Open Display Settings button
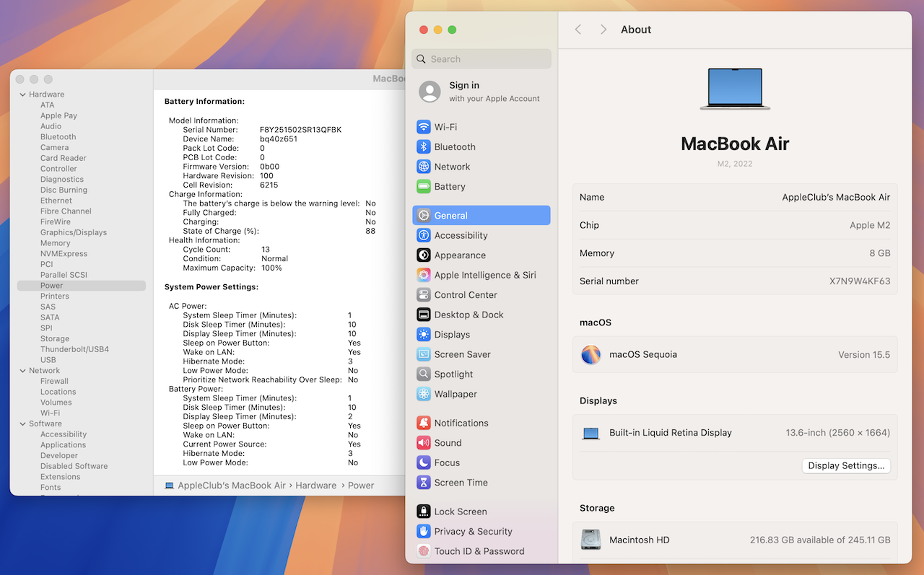924x575 pixels. pos(846,465)
